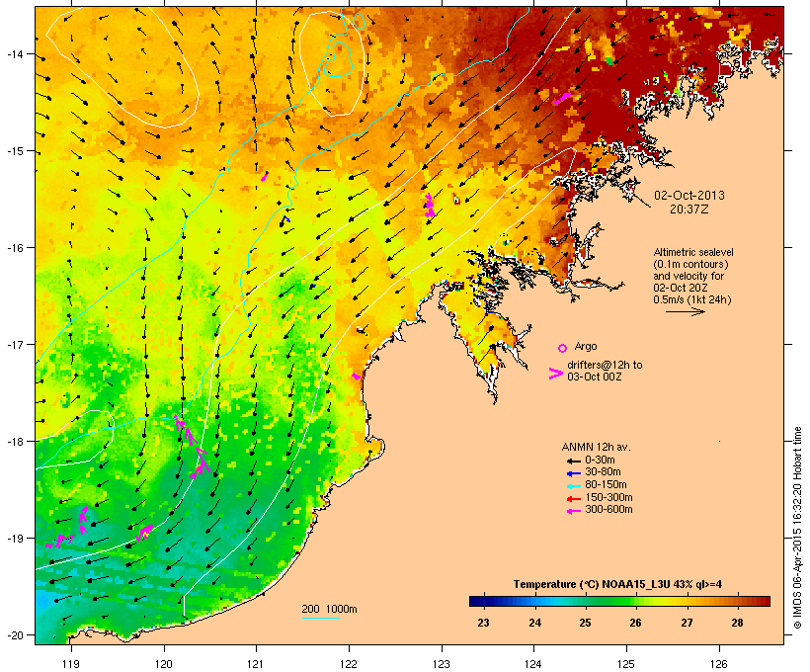
Task: Click the longitude axis label 124
Action: (533, 664)
